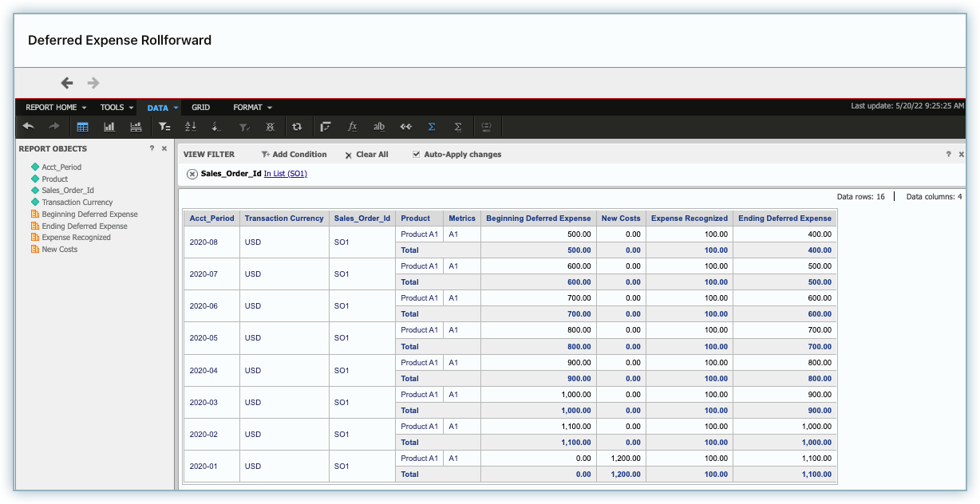Open the view filter toolbar icon
The image size is (980, 504).
tap(164, 127)
